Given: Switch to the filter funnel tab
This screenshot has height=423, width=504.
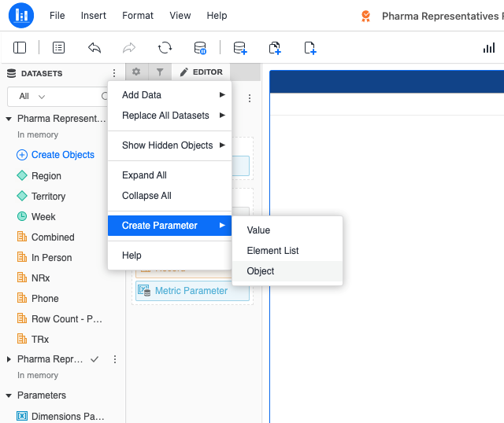Looking at the screenshot, I should (160, 72).
